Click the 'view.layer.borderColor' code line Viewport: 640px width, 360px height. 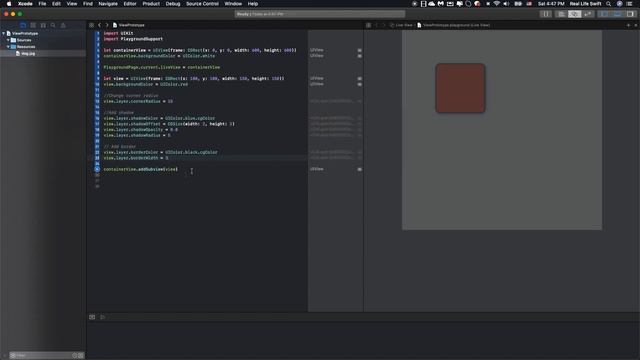[x=160, y=152]
